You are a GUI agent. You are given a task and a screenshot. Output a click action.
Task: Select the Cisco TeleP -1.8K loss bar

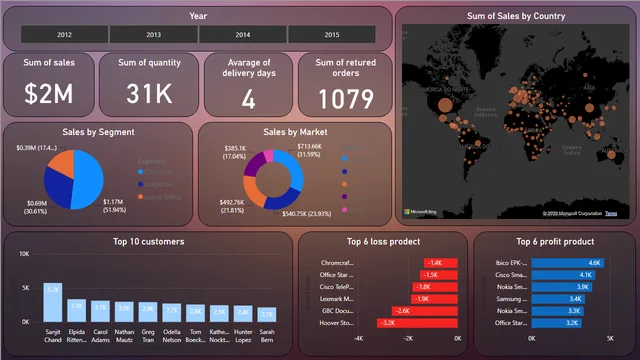435,287
